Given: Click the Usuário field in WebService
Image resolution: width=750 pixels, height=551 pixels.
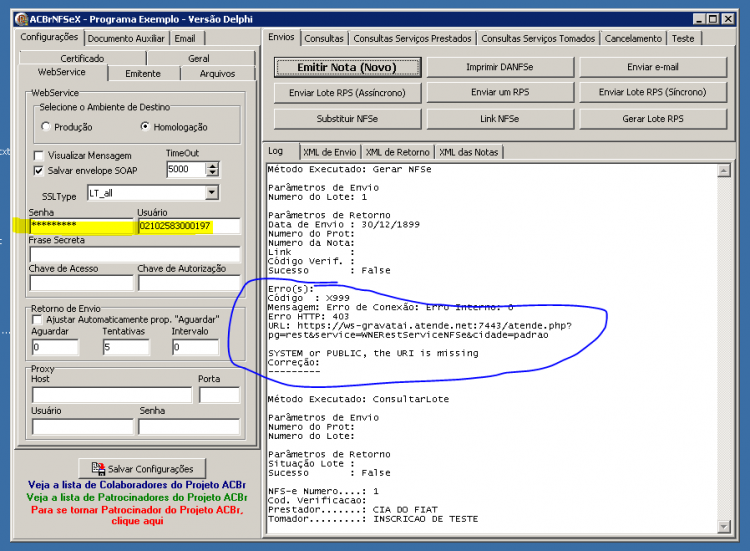Looking at the screenshot, I should [x=189, y=226].
